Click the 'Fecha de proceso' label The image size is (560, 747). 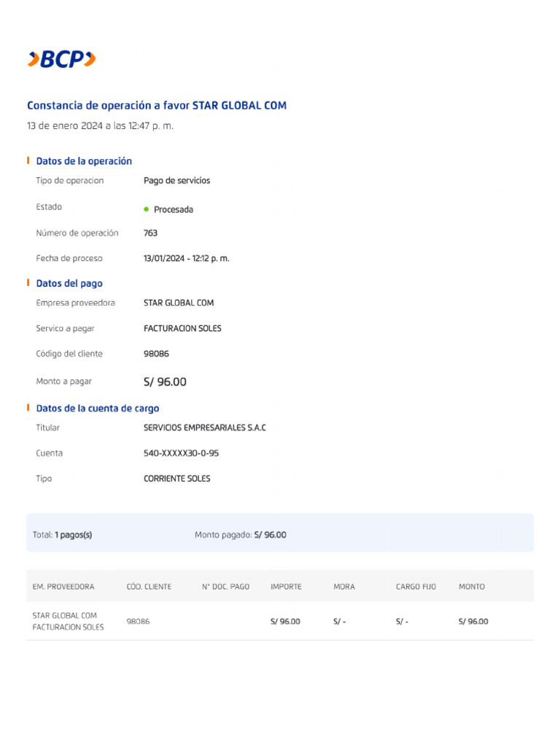point(69,258)
